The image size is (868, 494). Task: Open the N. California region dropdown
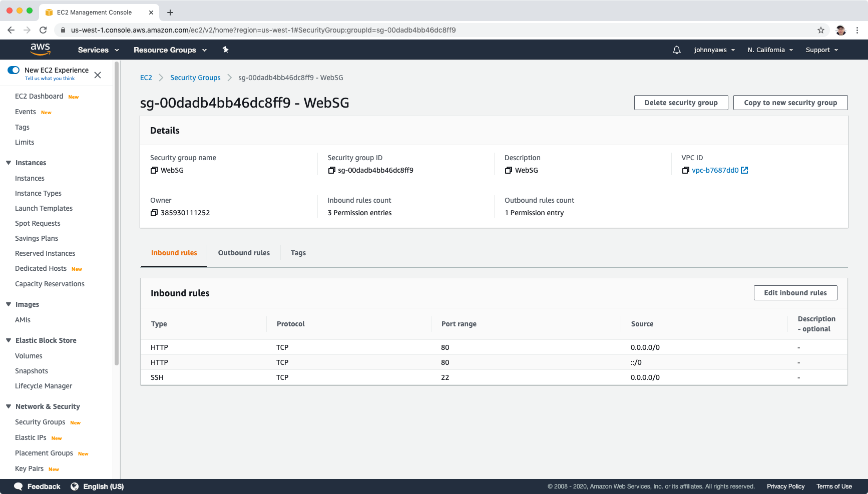(770, 50)
